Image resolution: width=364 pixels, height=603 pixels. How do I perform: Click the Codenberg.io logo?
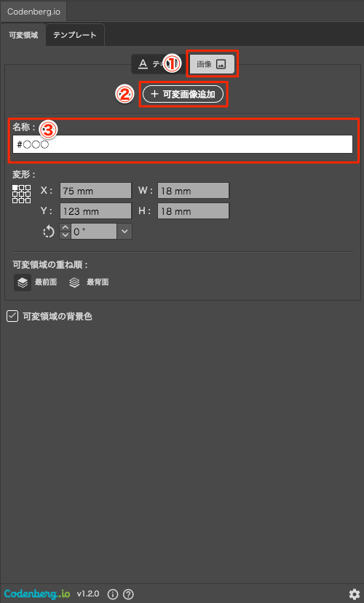pyautogui.click(x=37, y=594)
